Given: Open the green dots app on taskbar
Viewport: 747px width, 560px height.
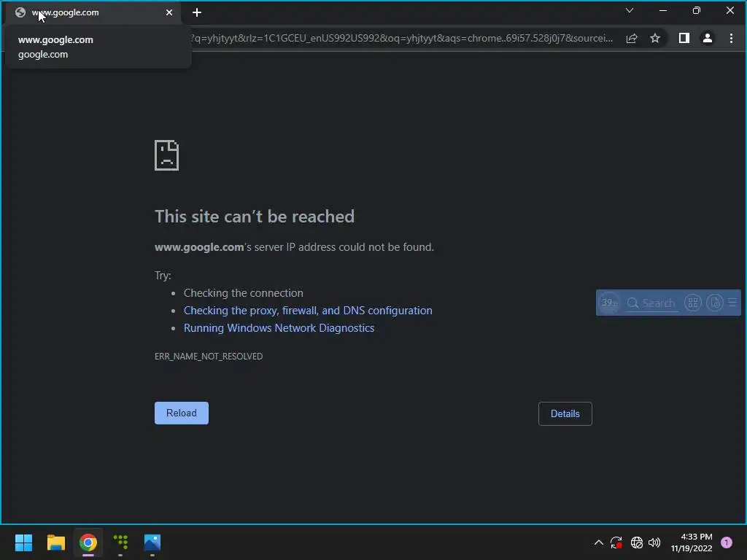Looking at the screenshot, I should pos(120,542).
